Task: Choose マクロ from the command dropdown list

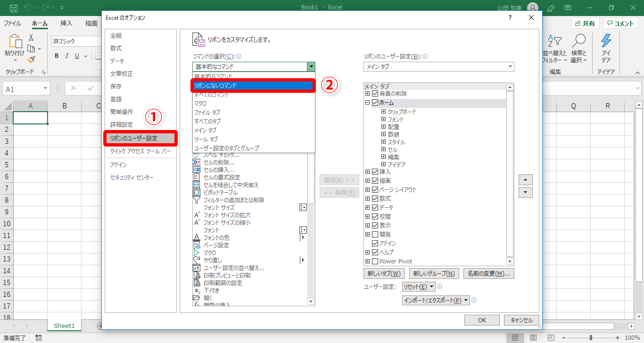Action: [x=254, y=104]
